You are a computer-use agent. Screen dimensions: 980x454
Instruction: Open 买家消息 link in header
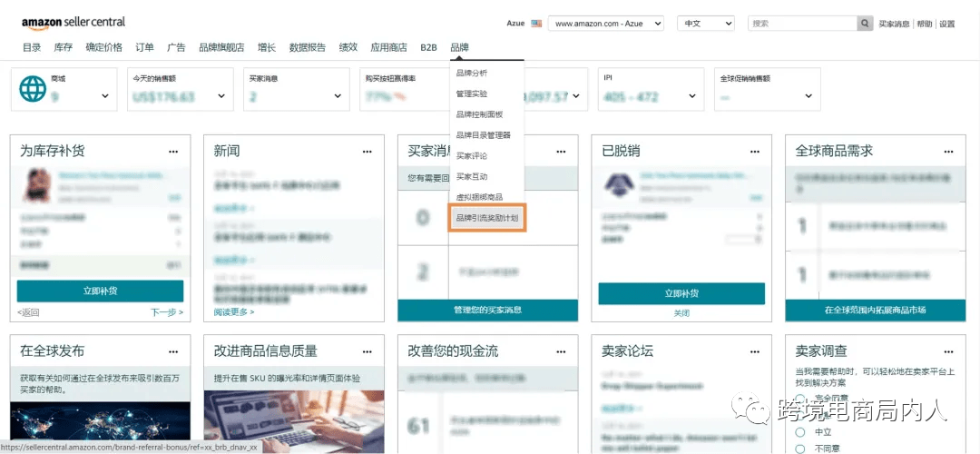click(x=894, y=24)
